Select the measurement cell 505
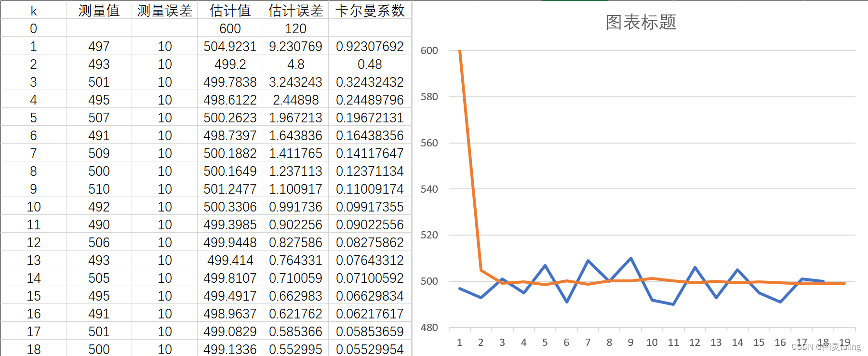 pyautogui.click(x=99, y=278)
